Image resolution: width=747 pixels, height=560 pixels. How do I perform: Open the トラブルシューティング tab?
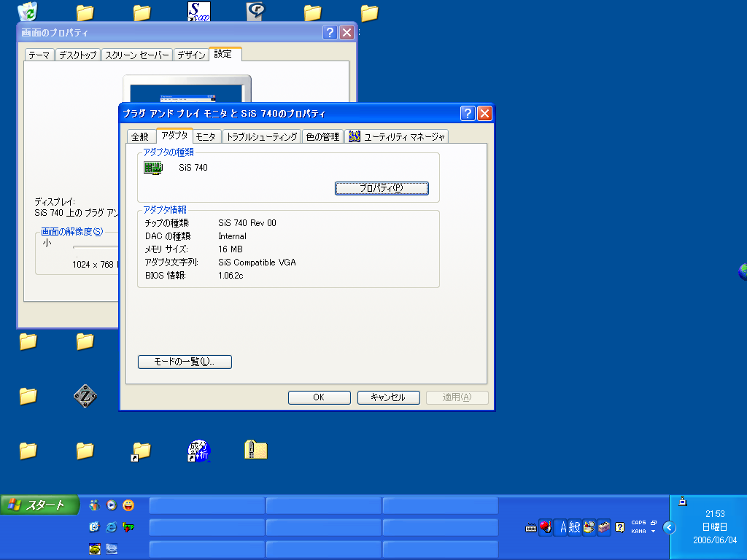pos(261,136)
